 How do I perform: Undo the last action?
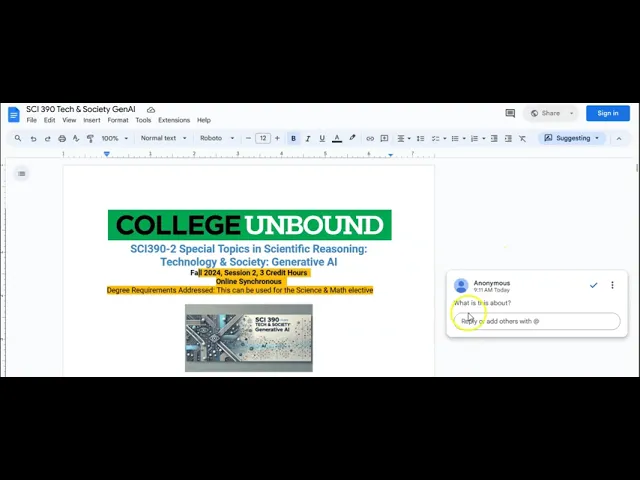click(x=33, y=139)
